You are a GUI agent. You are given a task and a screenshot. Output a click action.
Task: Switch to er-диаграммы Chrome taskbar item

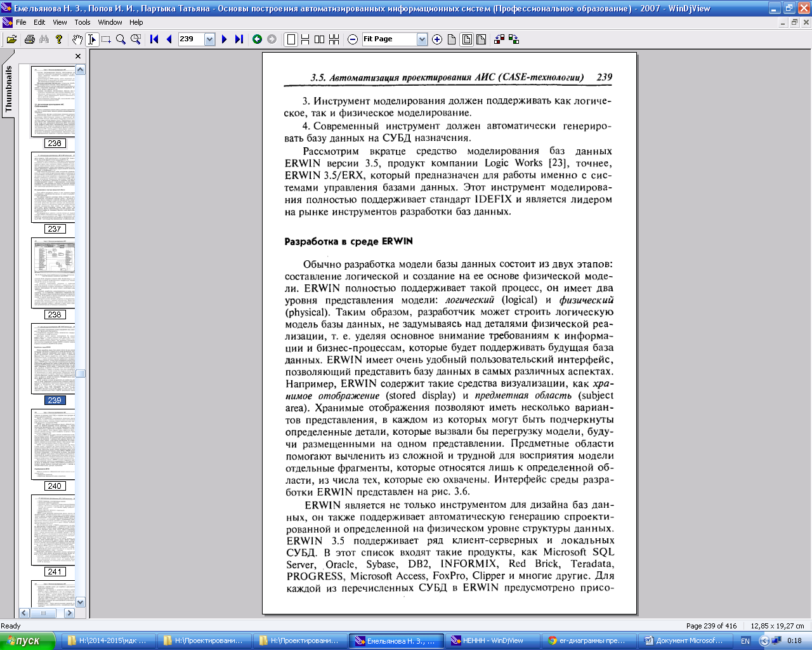588,640
